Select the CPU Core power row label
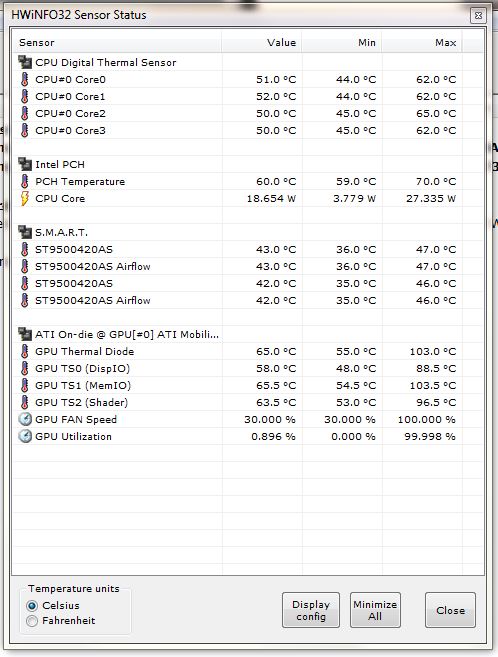Screen dimensions: 498x657 point(60,199)
